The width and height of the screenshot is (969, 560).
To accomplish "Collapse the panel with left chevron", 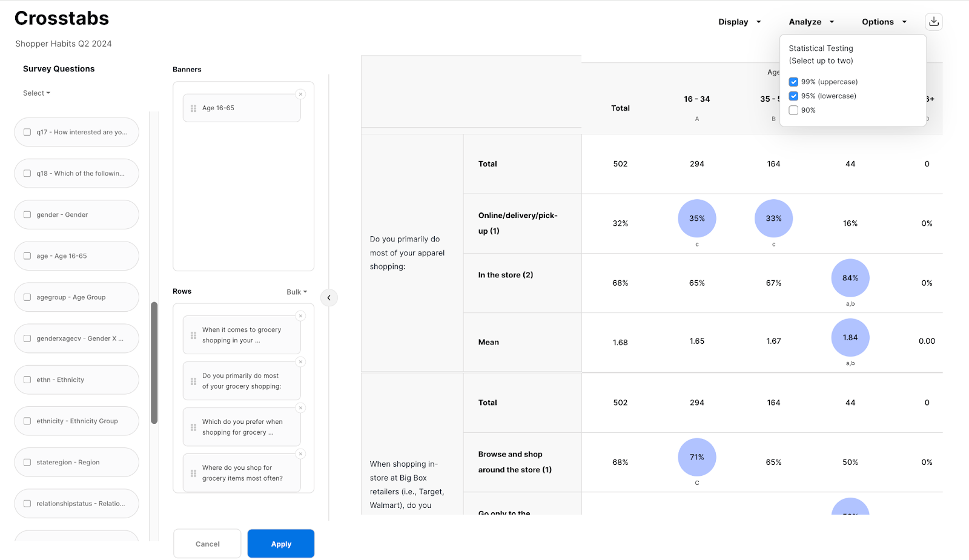I will 329,297.
